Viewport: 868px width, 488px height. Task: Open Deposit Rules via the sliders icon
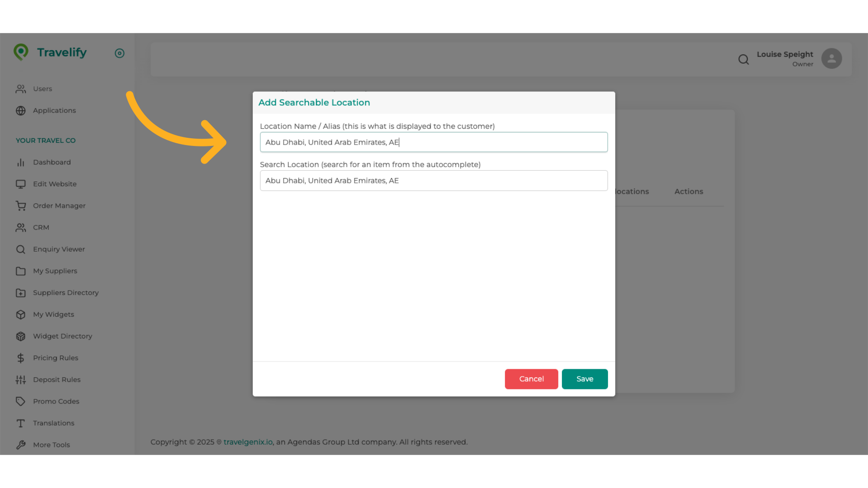21,380
